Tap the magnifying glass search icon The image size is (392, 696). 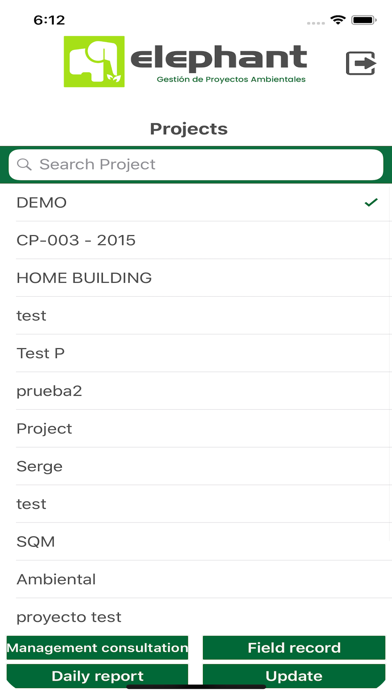pyautogui.click(x=24, y=165)
